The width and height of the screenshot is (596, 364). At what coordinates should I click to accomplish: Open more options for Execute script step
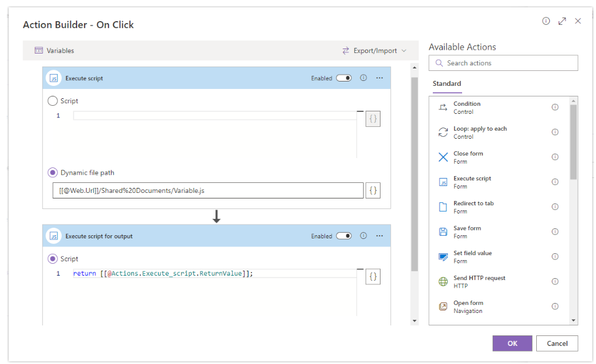coord(379,78)
